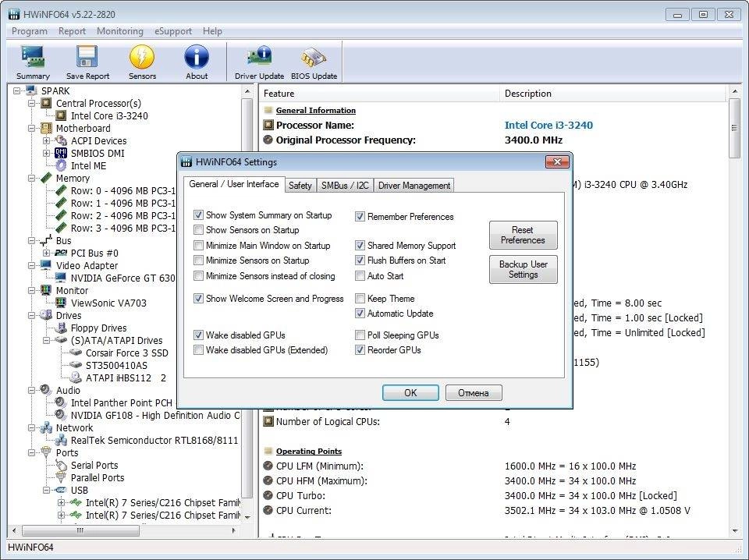Click the SPARK computer icon in tree

point(31,90)
